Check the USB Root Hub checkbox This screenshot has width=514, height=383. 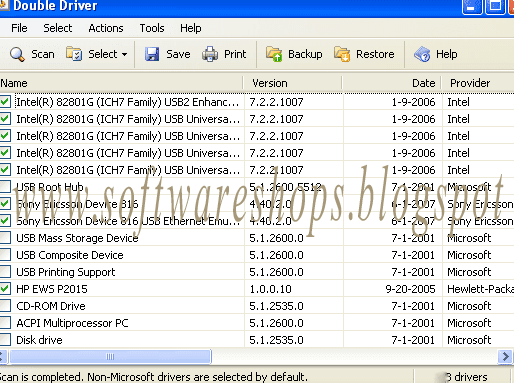5,187
